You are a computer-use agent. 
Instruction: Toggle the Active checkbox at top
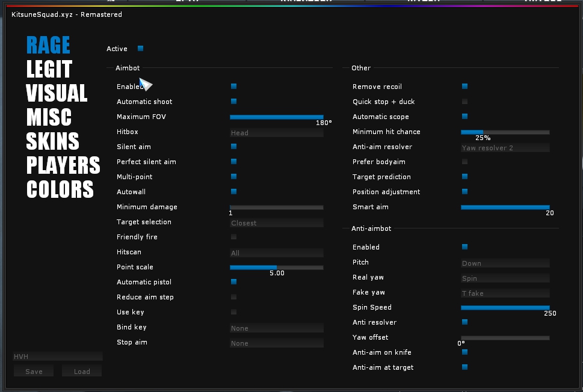click(140, 49)
